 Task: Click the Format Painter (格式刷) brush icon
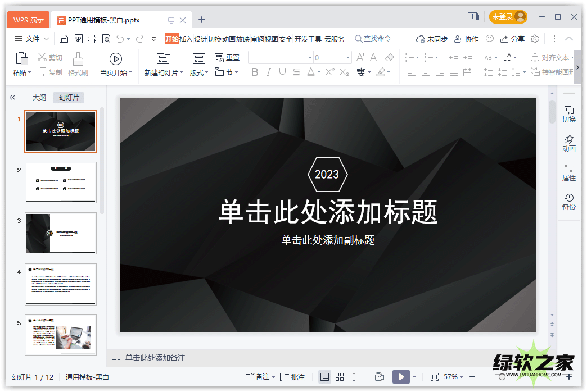[x=78, y=58]
